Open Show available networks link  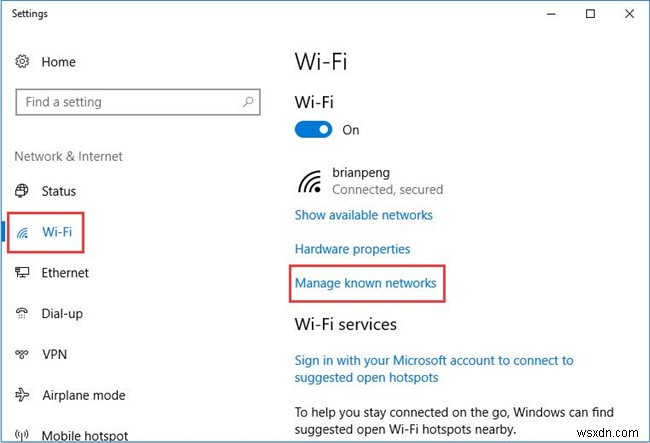(x=363, y=215)
